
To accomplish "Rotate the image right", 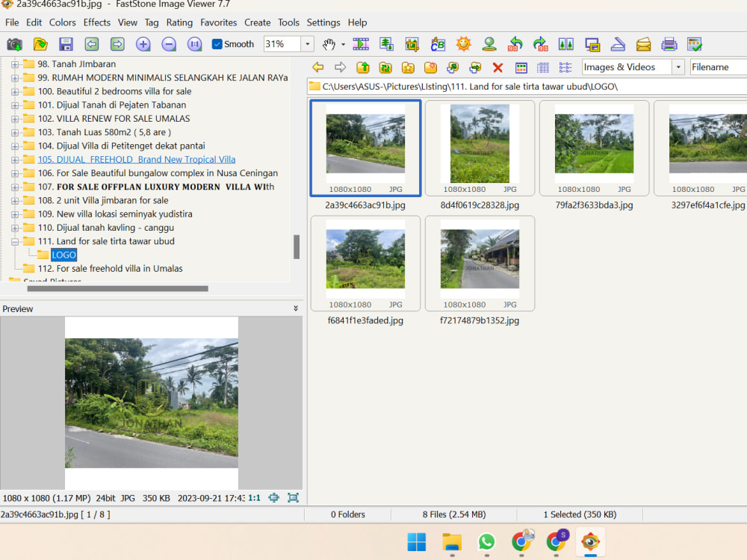I will click(541, 44).
